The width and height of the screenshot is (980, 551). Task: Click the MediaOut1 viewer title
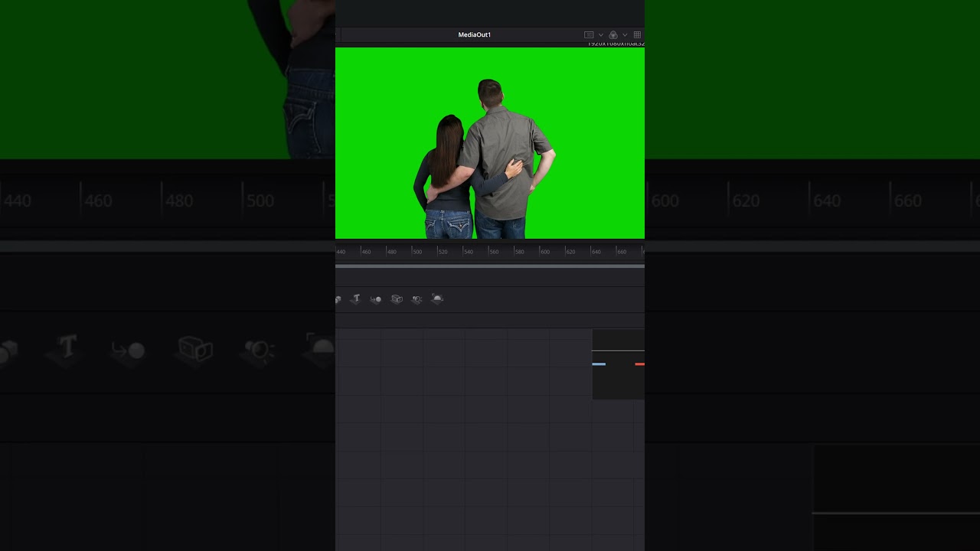(x=475, y=35)
